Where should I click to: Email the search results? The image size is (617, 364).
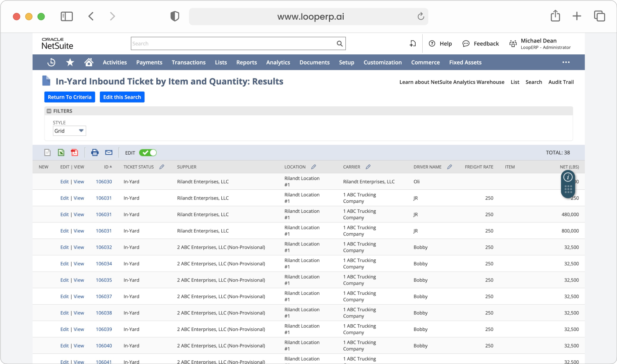pos(109,153)
